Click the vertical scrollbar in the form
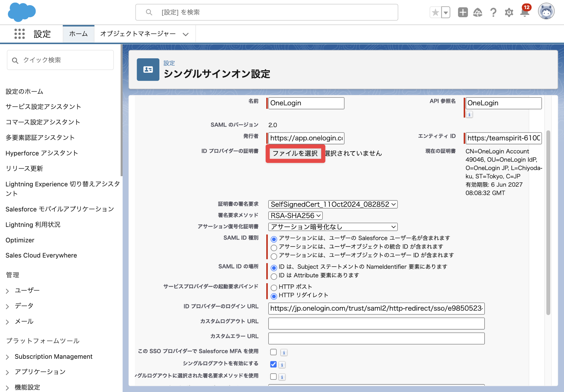The image size is (564, 392). 548,222
